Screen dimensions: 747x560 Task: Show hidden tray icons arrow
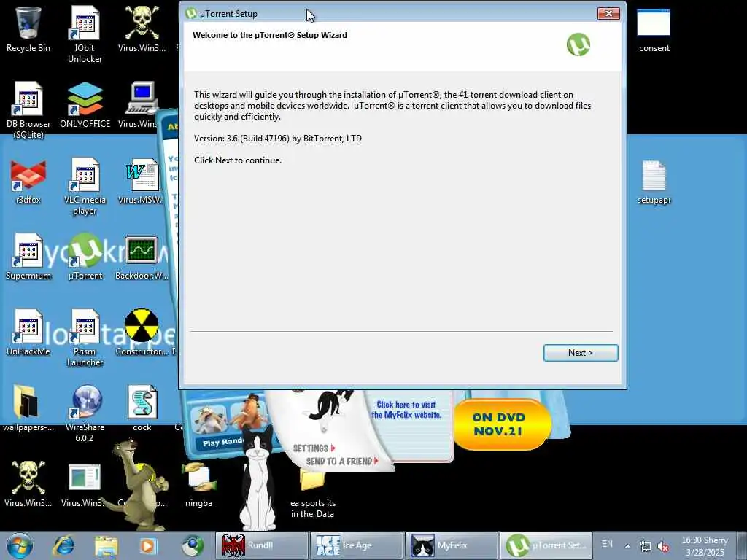pos(627,546)
